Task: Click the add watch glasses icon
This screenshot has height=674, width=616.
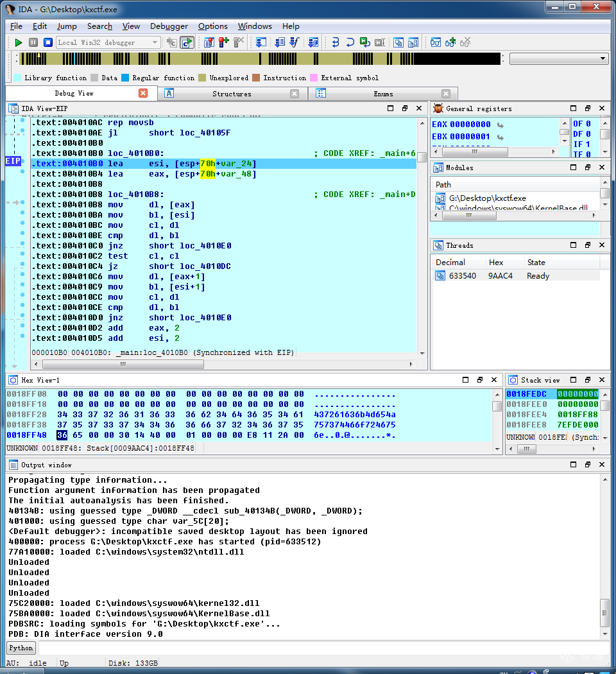Action: pyautogui.click(x=450, y=42)
